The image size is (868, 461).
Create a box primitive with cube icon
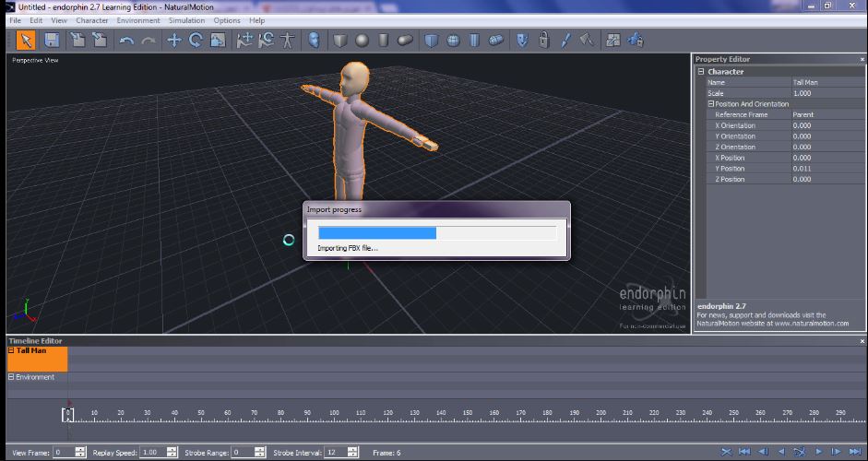tap(339, 41)
